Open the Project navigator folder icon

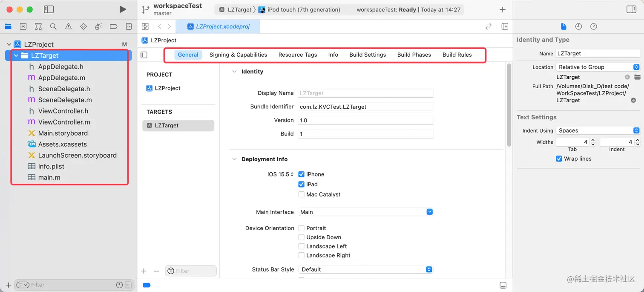coord(8,26)
